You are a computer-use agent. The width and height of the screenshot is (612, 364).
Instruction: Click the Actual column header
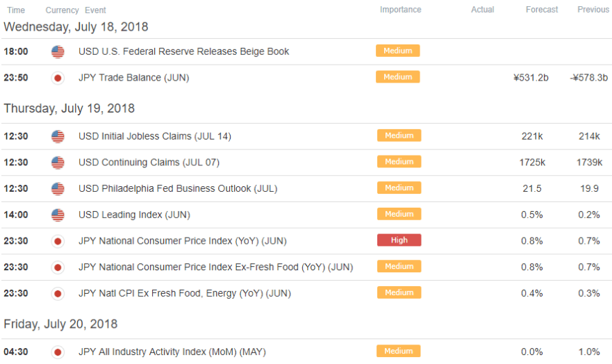pos(482,10)
